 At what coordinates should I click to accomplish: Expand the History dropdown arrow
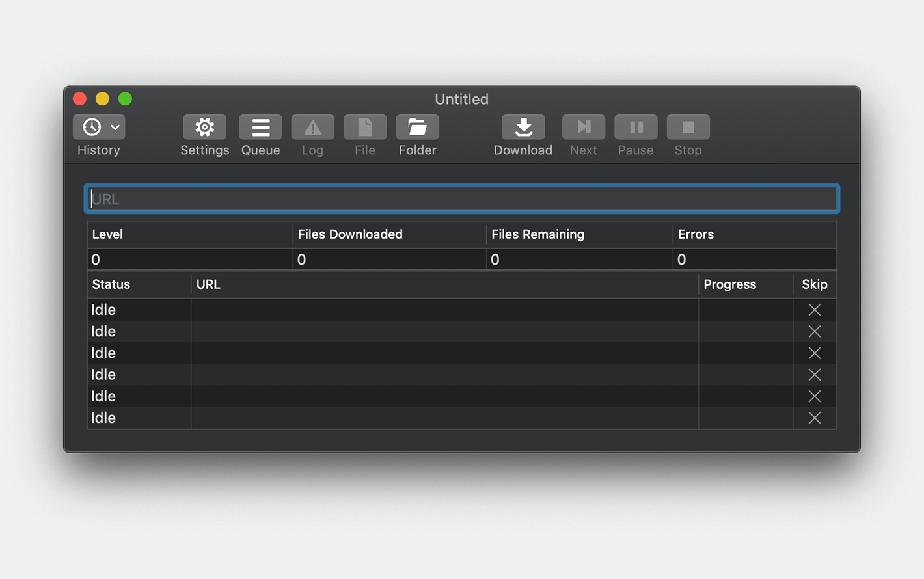point(115,128)
